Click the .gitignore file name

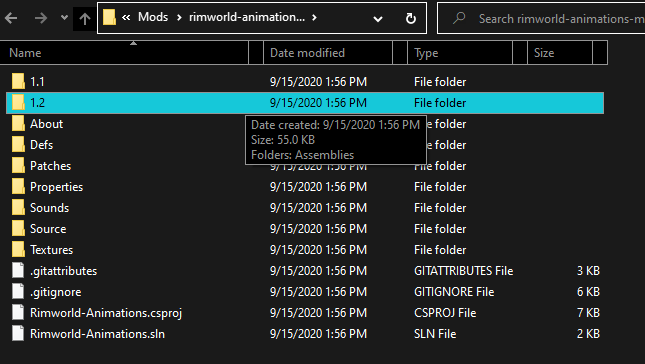(x=56, y=292)
